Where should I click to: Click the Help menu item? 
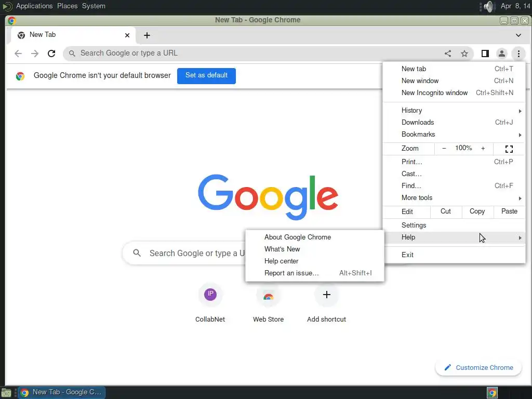454,237
